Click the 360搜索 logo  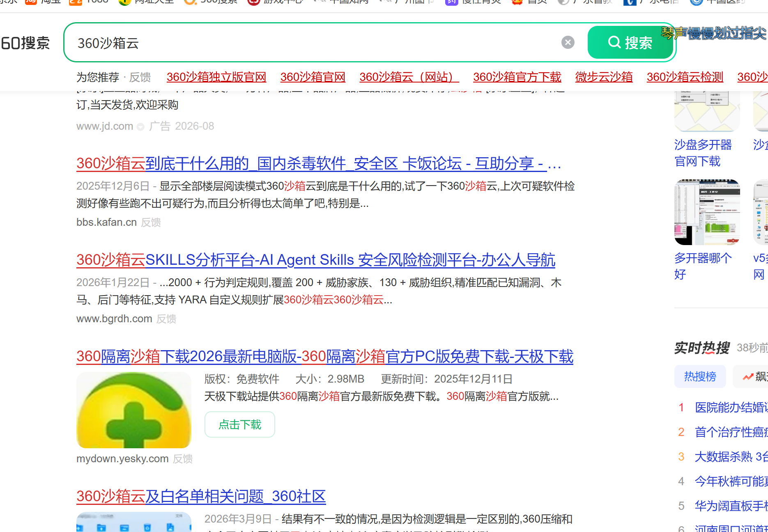click(25, 43)
